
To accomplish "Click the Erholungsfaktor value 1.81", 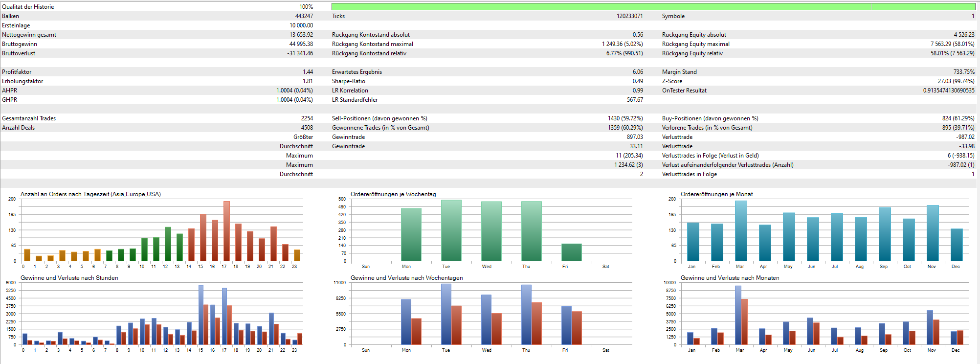I will click(308, 81).
